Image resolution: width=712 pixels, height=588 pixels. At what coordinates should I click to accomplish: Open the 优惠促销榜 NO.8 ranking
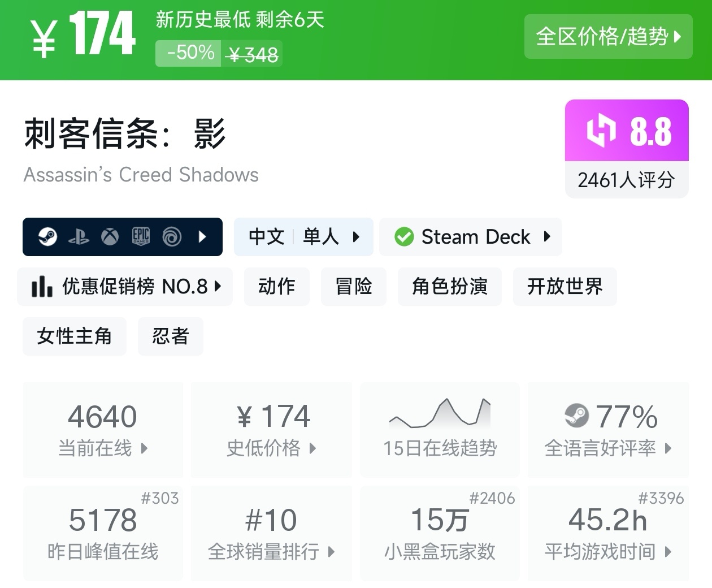(x=125, y=287)
